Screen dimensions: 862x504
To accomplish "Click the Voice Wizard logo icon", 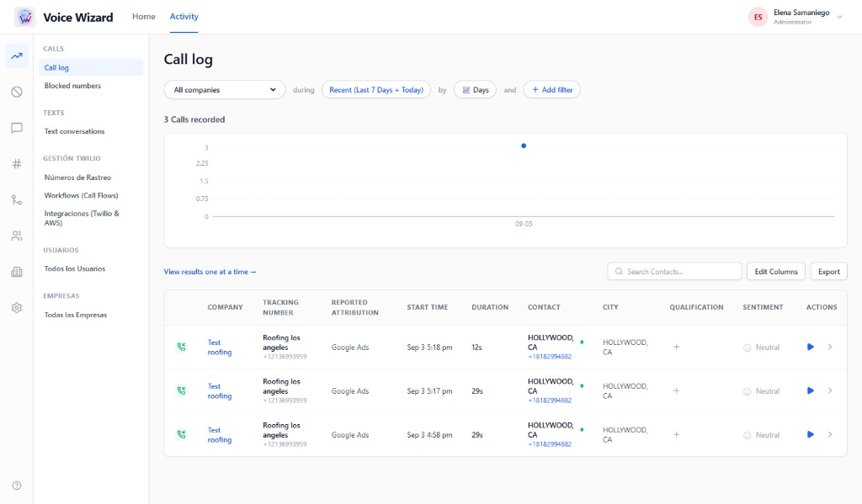I will pyautogui.click(x=24, y=17).
